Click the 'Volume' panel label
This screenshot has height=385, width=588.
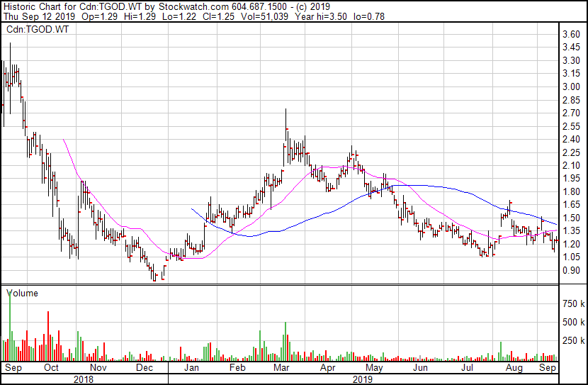pyautogui.click(x=23, y=293)
